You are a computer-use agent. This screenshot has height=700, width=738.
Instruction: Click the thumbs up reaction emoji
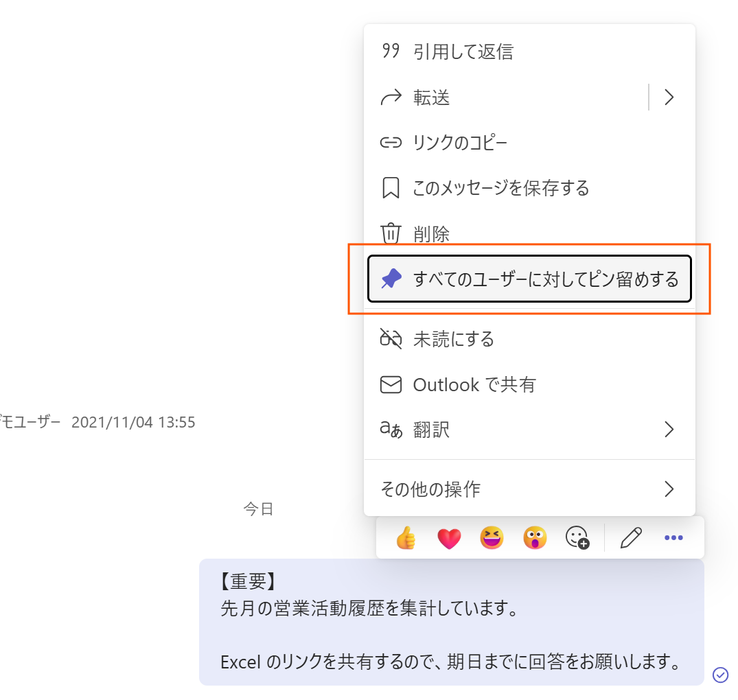[x=406, y=539]
